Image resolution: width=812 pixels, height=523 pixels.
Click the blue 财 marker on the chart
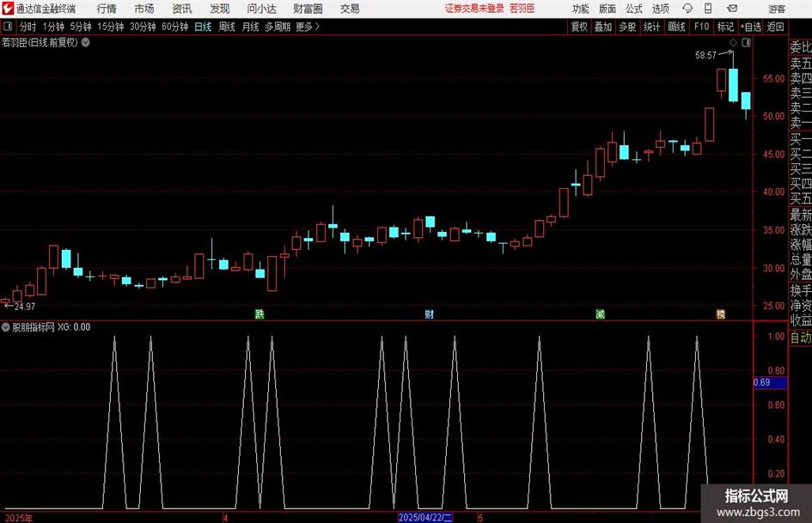(429, 313)
